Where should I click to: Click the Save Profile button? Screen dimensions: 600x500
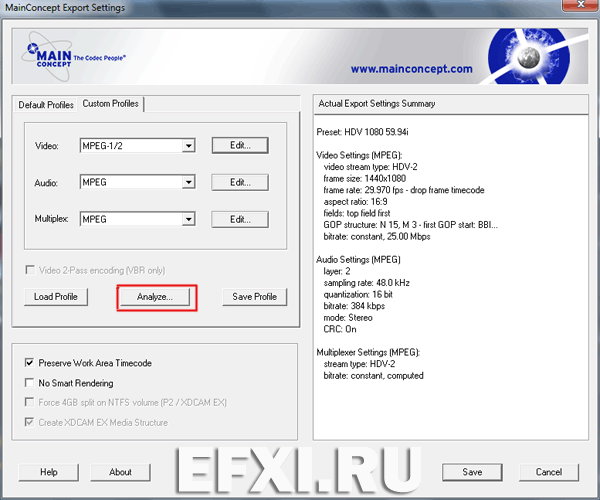254,297
